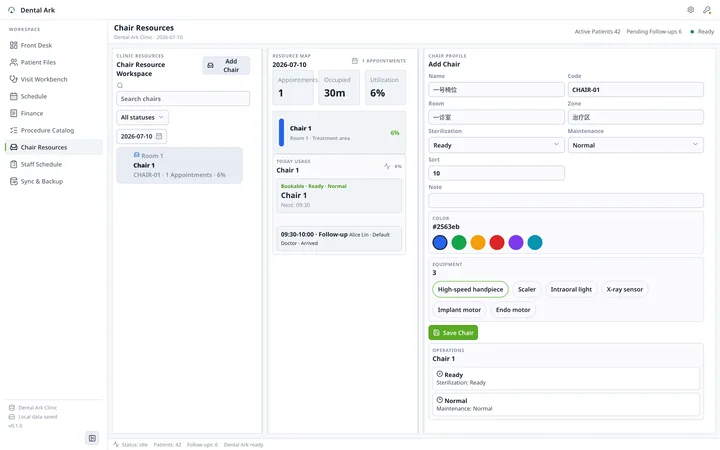This screenshot has height=450, width=720.
Task: Click the calendar icon in date field
Action: pos(159,136)
